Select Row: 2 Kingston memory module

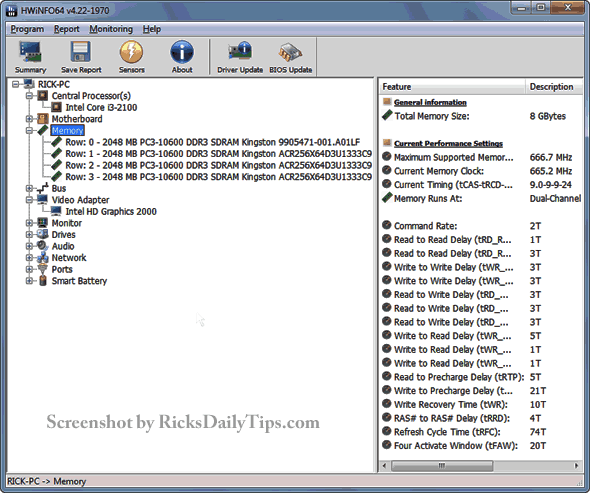pos(218,165)
